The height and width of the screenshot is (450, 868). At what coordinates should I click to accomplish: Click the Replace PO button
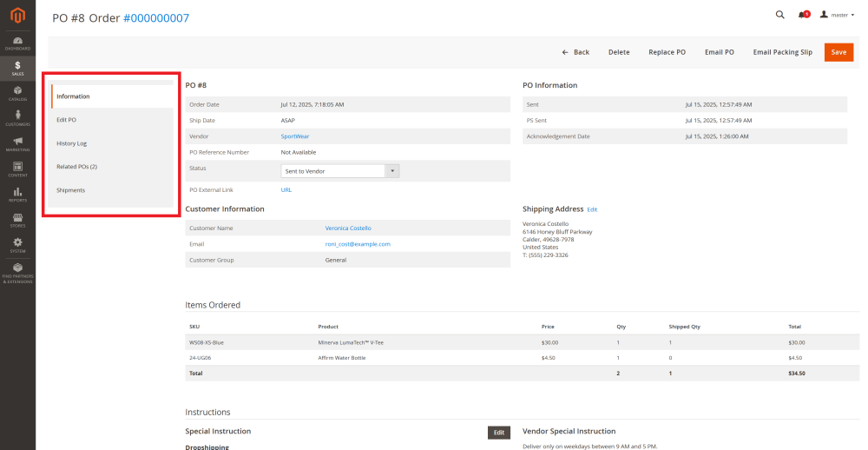pos(667,52)
